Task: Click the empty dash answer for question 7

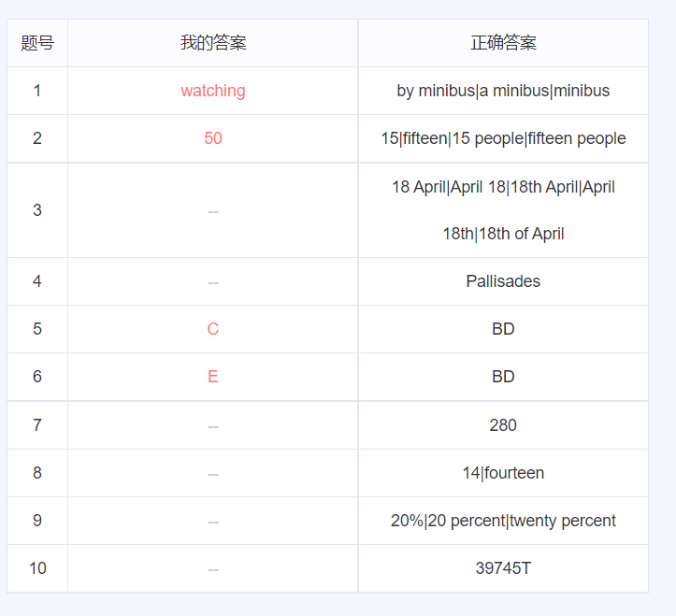Action: click(x=213, y=426)
